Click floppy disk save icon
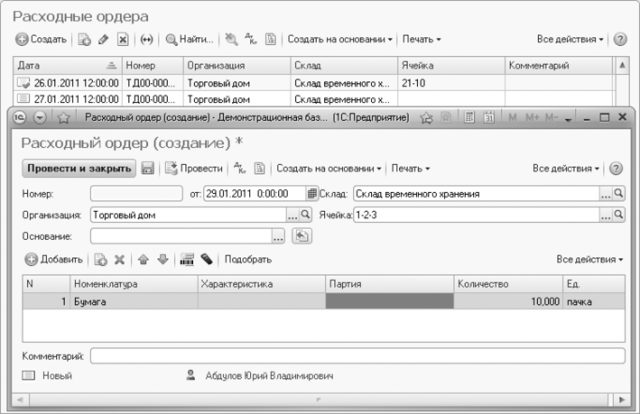The width and height of the screenshot is (640, 414). pos(148,168)
